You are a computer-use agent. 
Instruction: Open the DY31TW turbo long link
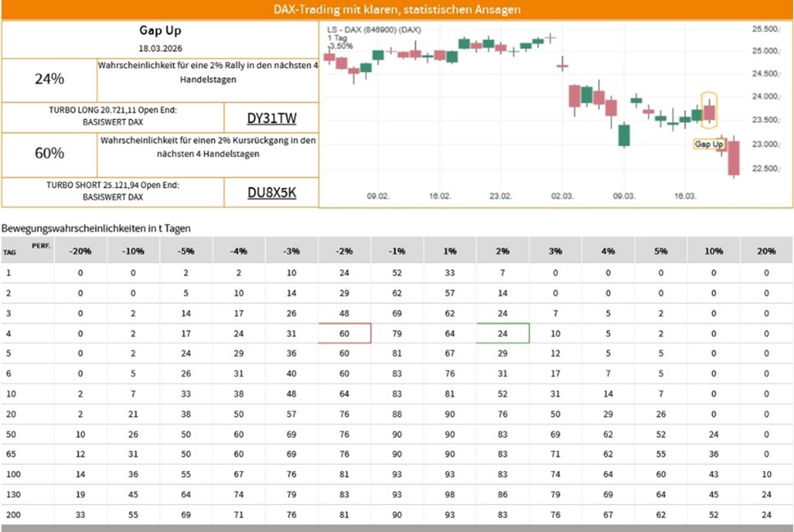pos(270,118)
